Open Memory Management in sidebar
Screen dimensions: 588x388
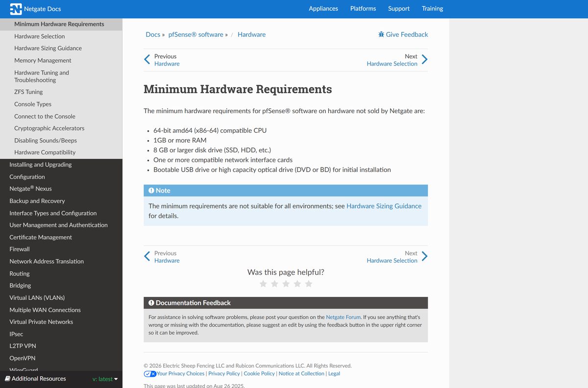point(61,61)
